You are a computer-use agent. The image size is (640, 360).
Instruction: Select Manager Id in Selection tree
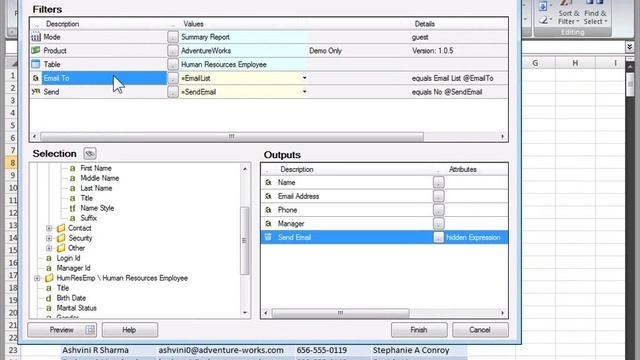pyautogui.click(x=73, y=268)
